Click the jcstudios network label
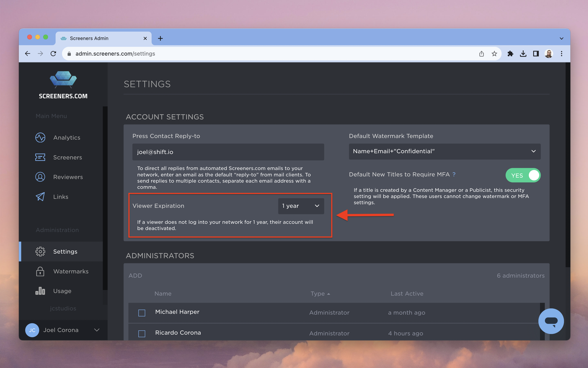The height and width of the screenshot is (368, 588). [x=63, y=308]
